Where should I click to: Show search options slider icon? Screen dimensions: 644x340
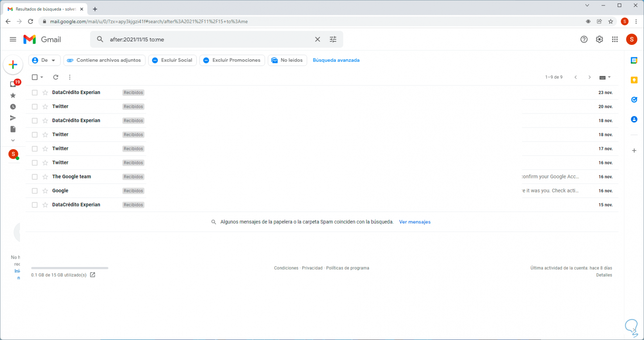click(333, 39)
